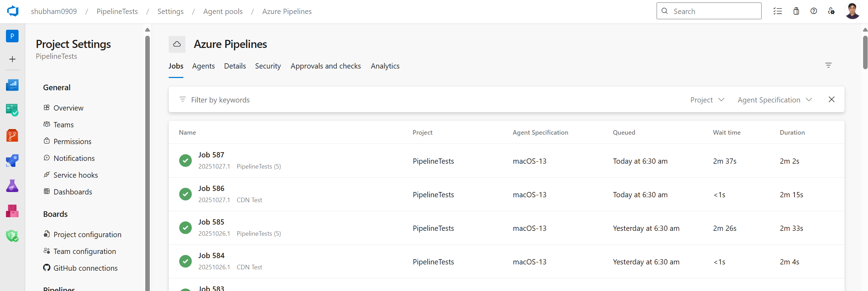Open PipelineTests breadcrumb link
The image size is (868, 291).
(117, 12)
